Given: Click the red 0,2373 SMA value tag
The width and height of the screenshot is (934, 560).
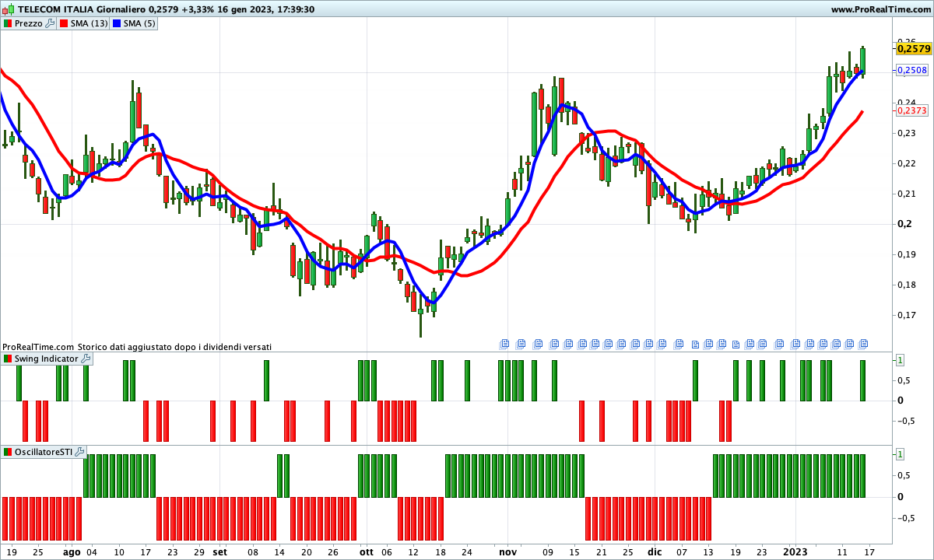Looking at the screenshot, I should [912, 110].
